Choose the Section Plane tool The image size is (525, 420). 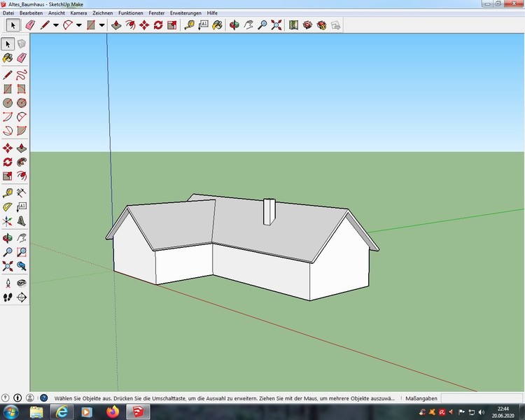tap(22, 297)
